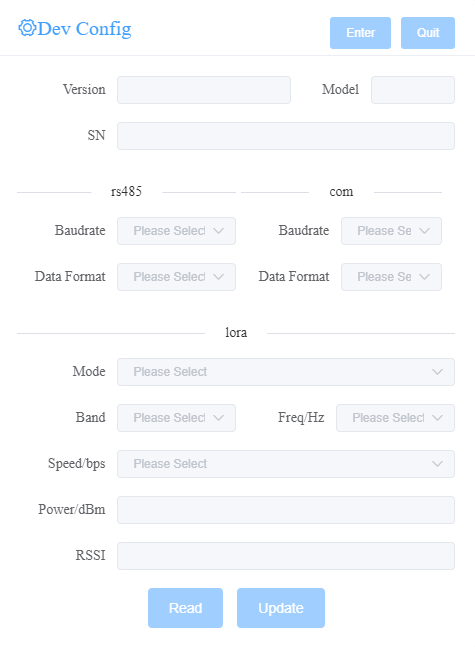Open the rs485 Baudrate dropdown
Viewport: 475px width, 647px height.
pos(176,231)
